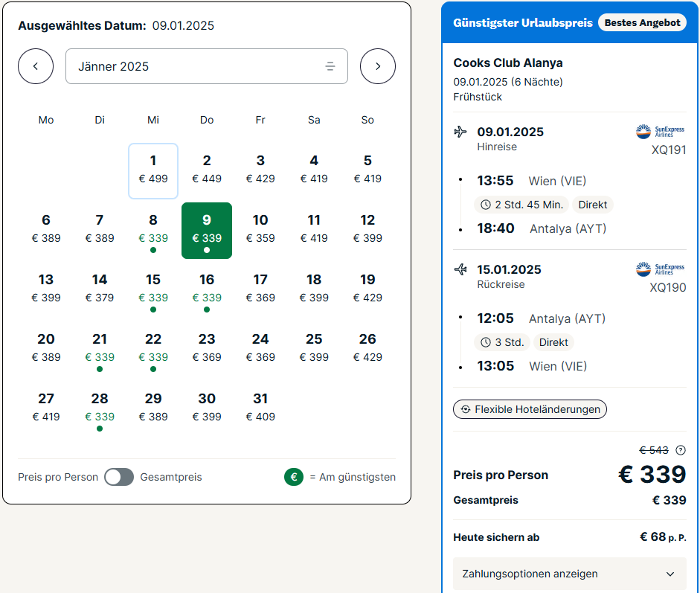
Task: Click the return flight airplane icon
Action: coord(460,269)
